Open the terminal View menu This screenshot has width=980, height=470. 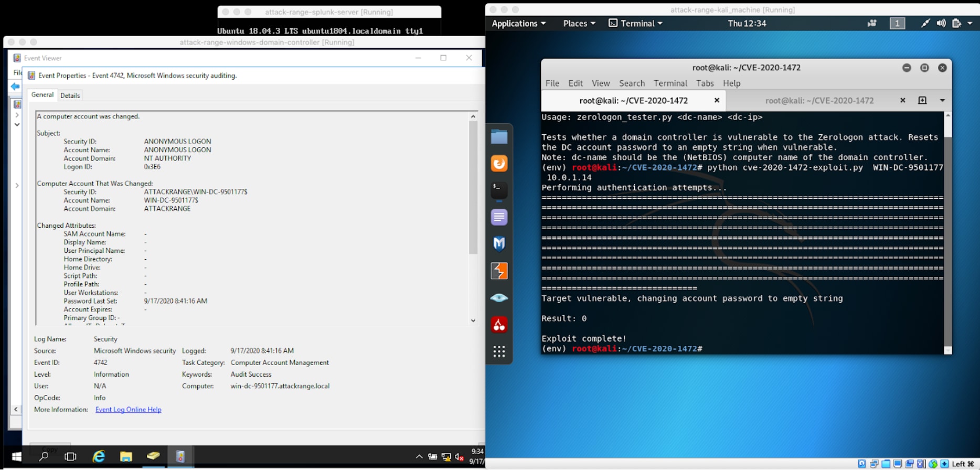(601, 83)
